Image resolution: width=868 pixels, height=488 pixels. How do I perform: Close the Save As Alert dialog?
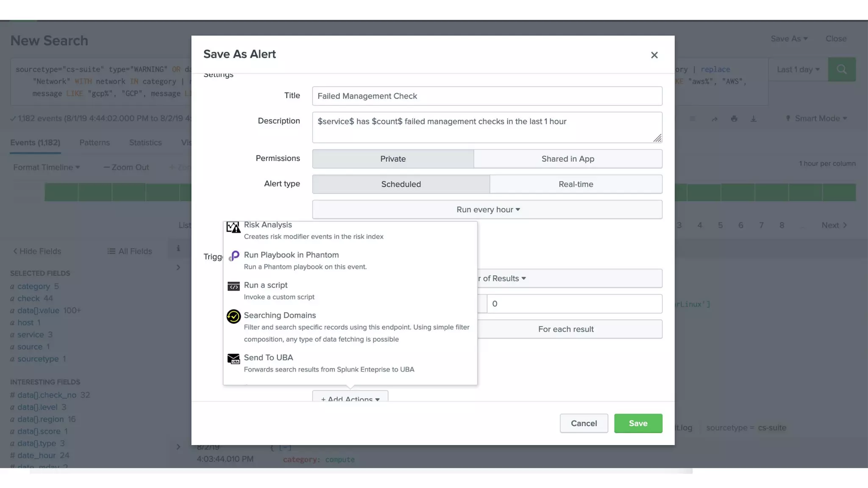tap(654, 55)
